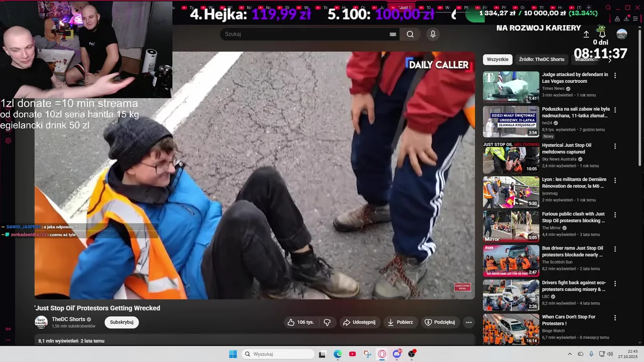Like the video with thumbs up
Screen dimensions: 644x362
[300, 322]
